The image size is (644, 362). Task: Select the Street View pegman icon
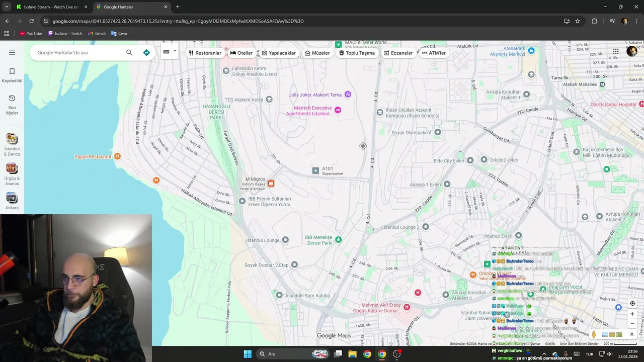pyautogui.click(x=594, y=334)
